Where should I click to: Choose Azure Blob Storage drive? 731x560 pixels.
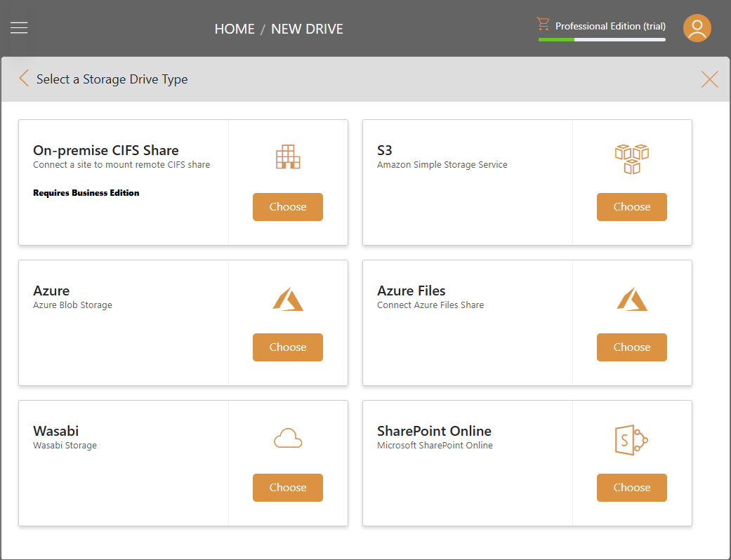coord(288,347)
